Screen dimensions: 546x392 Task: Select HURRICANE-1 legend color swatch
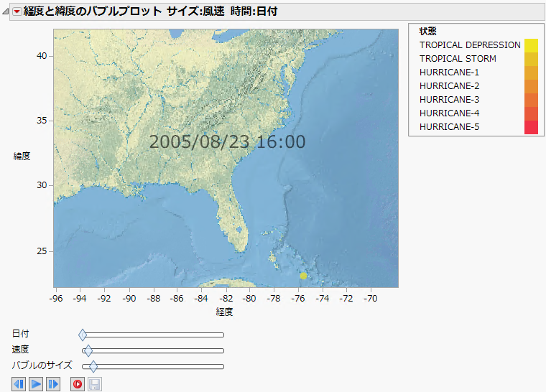pyautogui.click(x=531, y=73)
